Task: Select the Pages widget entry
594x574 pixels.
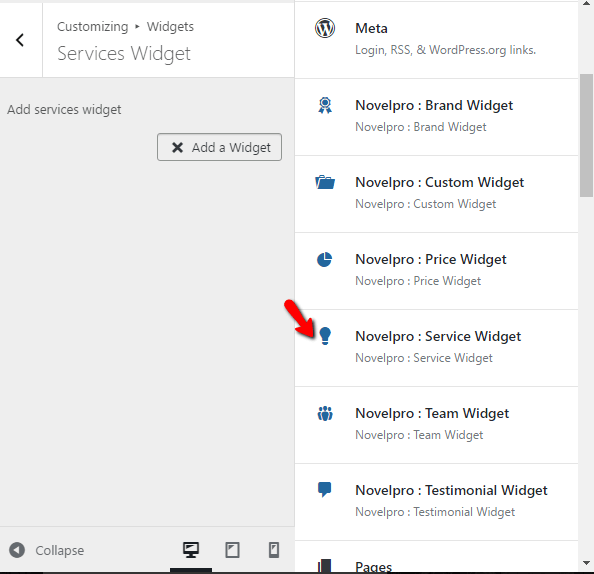Action: click(436, 557)
